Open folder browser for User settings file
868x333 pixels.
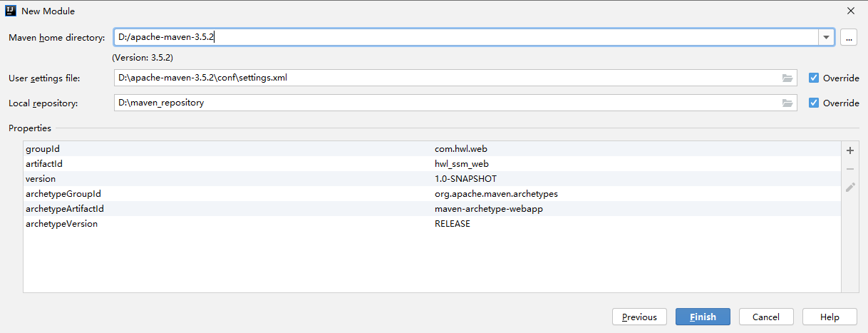point(787,78)
